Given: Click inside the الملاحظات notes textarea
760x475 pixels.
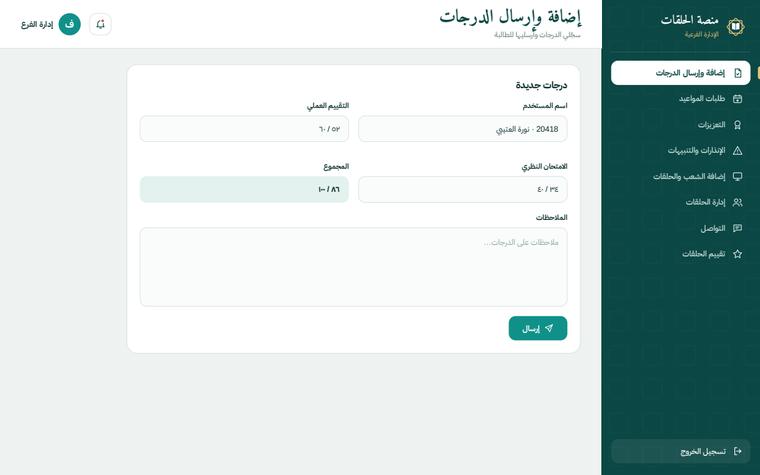Looking at the screenshot, I should pyautogui.click(x=353, y=267).
